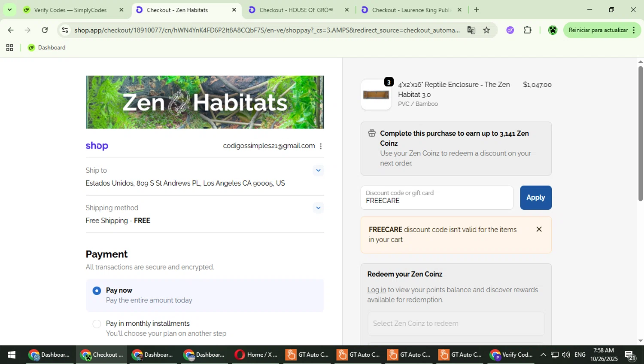Open the tab search dropdown
The image size is (644, 364).
coord(9,9)
